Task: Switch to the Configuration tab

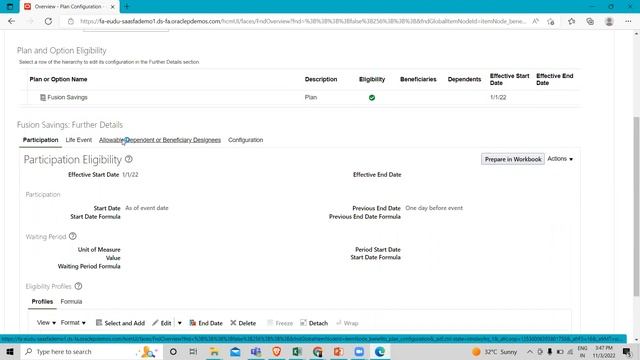Action: (245, 140)
